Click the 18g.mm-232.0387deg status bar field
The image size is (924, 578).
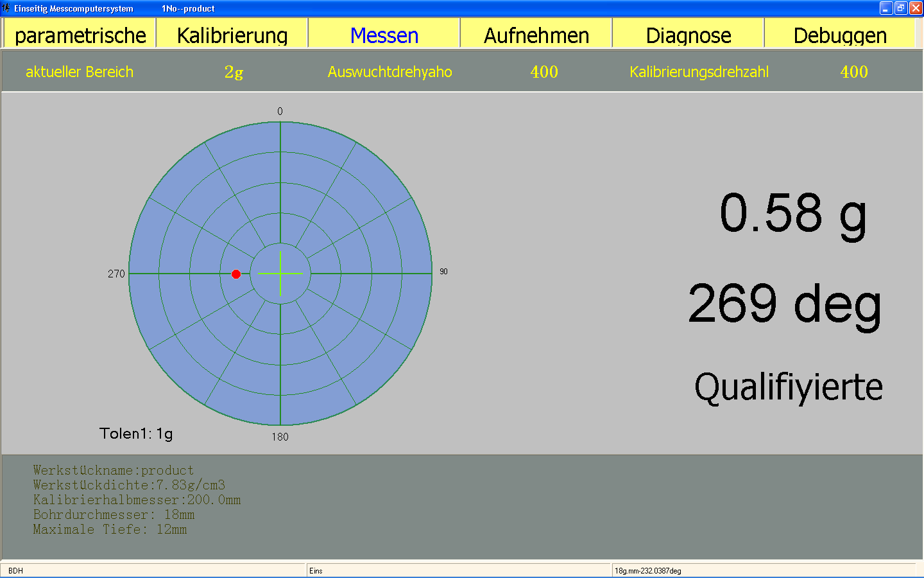[648, 570]
